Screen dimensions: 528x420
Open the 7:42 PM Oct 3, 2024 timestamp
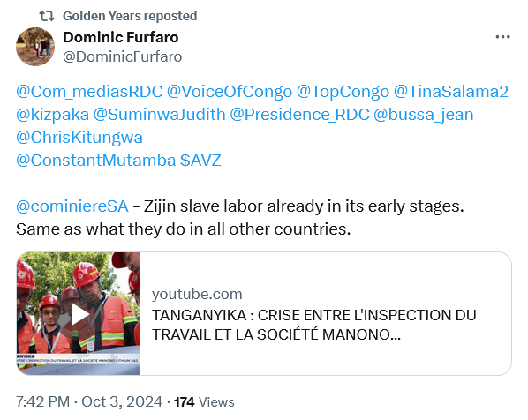pyautogui.click(x=89, y=401)
